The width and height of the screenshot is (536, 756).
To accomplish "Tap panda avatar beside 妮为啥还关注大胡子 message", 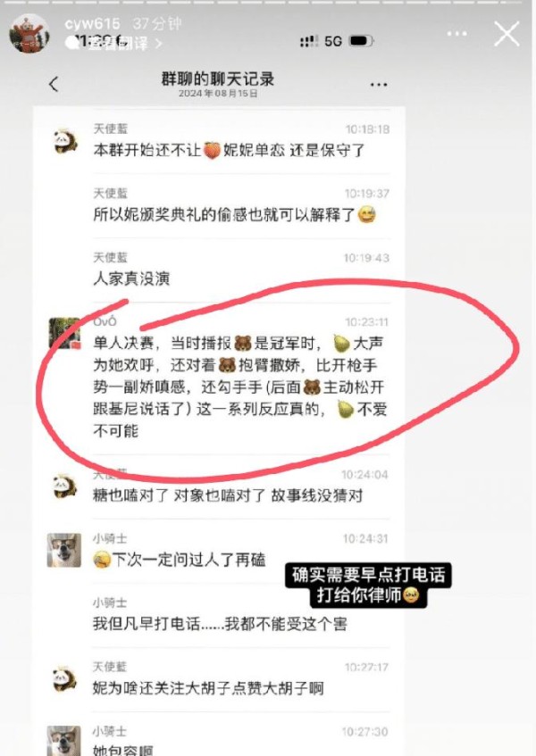I will tap(64, 679).
